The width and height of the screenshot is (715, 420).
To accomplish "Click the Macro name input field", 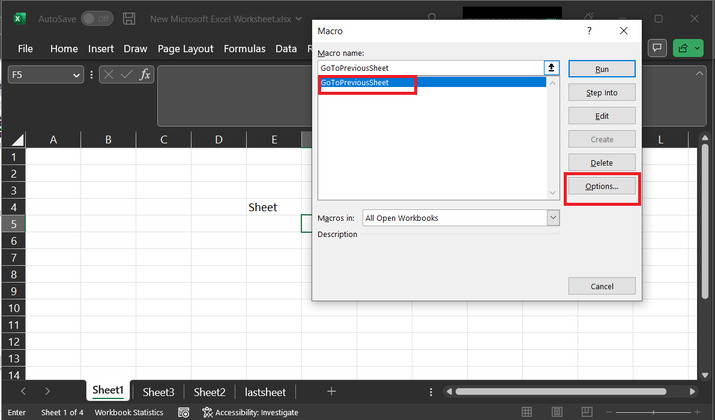I will [x=430, y=68].
